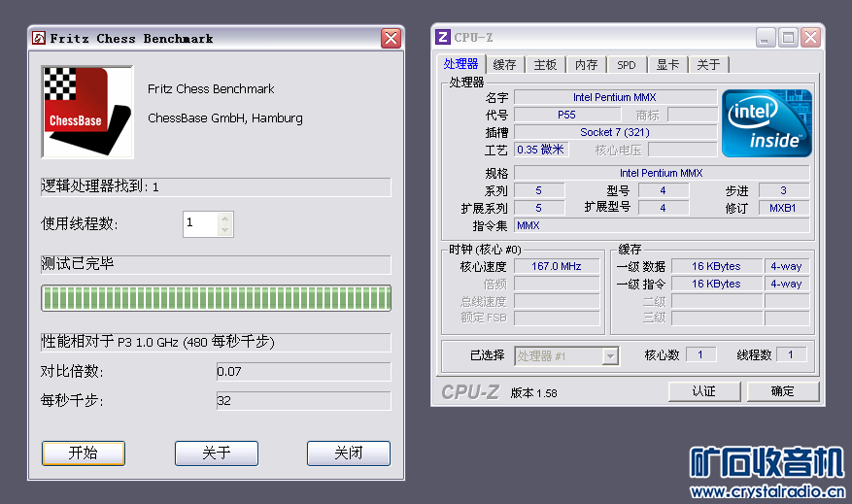Image resolution: width=852 pixels, height=504 pixels.
Task: Switch to the 缓存 tab
Action: click(505, 65)
